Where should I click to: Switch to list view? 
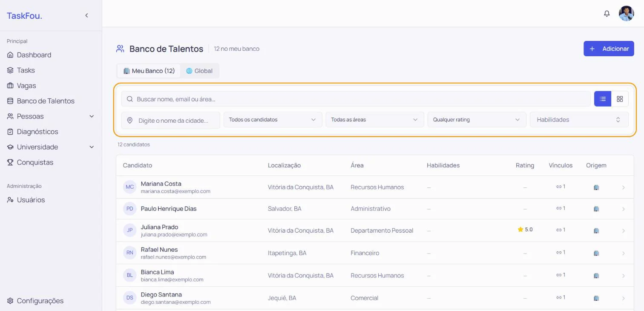tap(603, 99)
